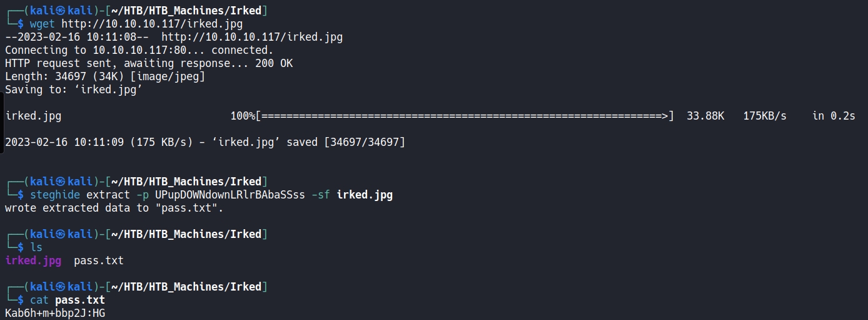Click the cat command word
The width and height of the screenshot is (868, 320).
tap(39, 300)
